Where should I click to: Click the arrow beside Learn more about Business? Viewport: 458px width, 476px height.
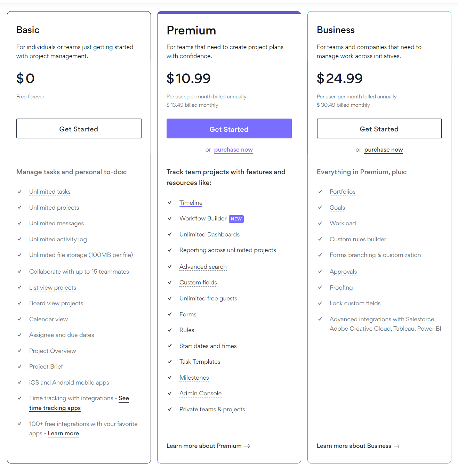(x=397, y=446)
